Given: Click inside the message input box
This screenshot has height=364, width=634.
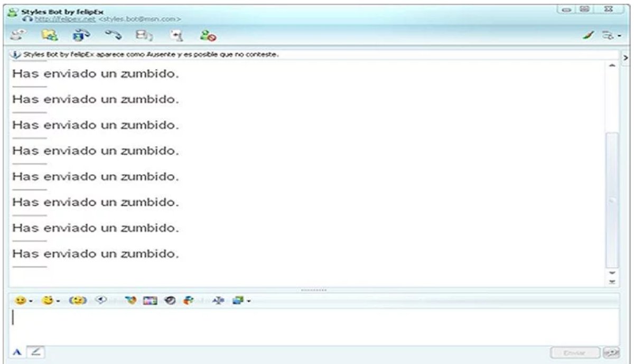Looking at the screenshot, I should [312, 325].
